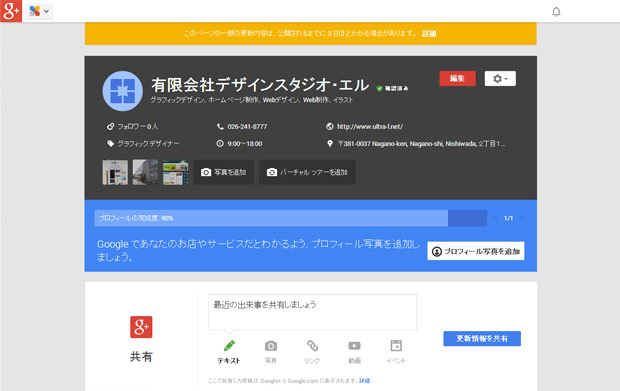Click the red 編集 edit button
The width and height of the screenshot is (620, 391).
point(457,78)
